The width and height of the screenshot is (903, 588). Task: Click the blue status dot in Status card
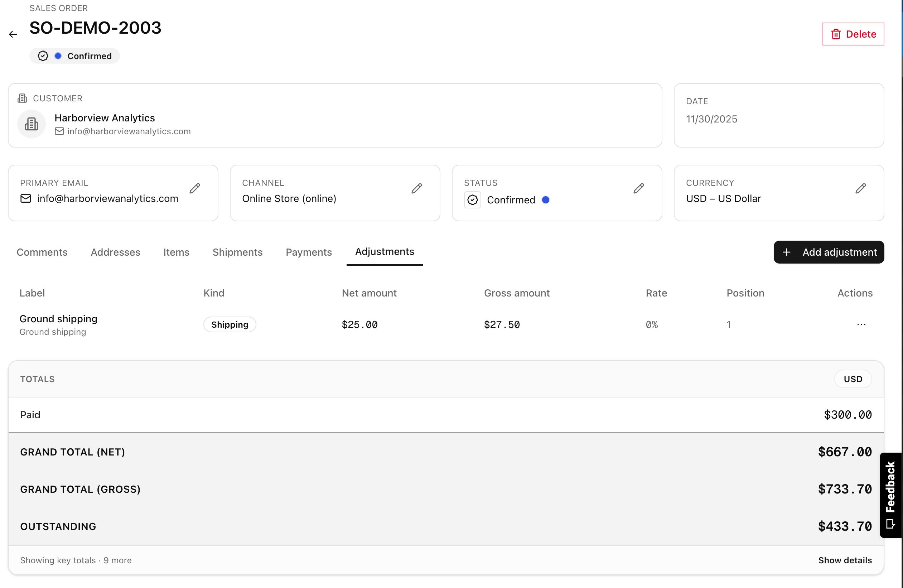[x=545, y=200]
